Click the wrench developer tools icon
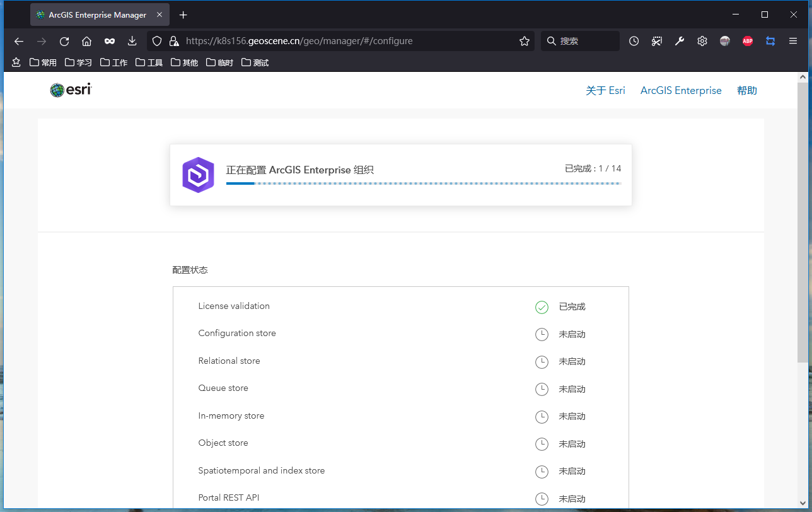This screenshot has height=512, width=812. tap(680, 41)
